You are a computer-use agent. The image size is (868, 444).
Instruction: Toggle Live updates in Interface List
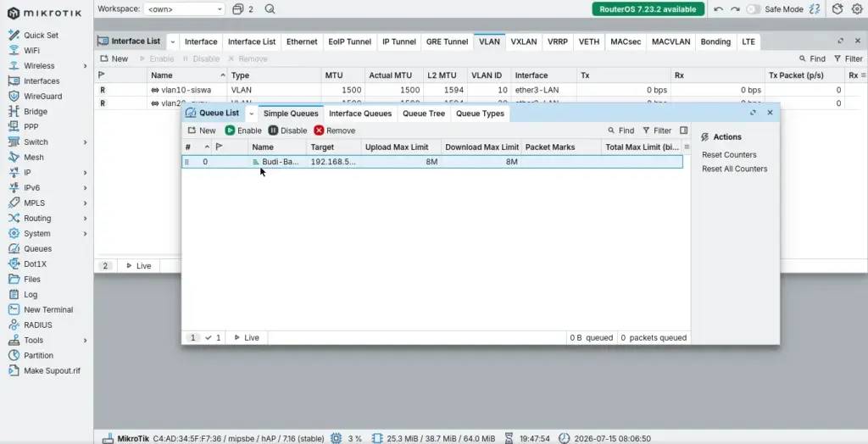coord(138,266)
